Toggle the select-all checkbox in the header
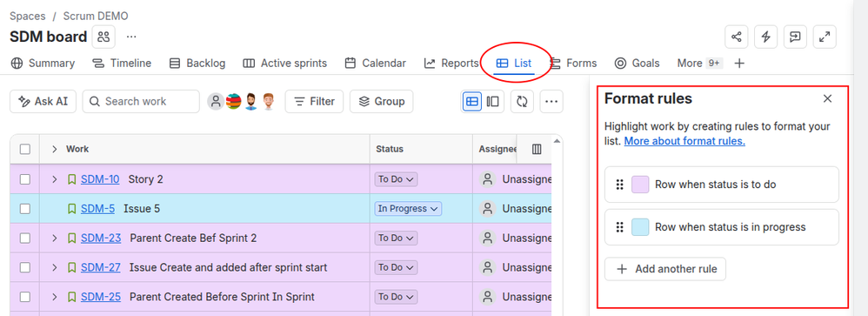Screen dimensions: 868x316 coord(25,149)
